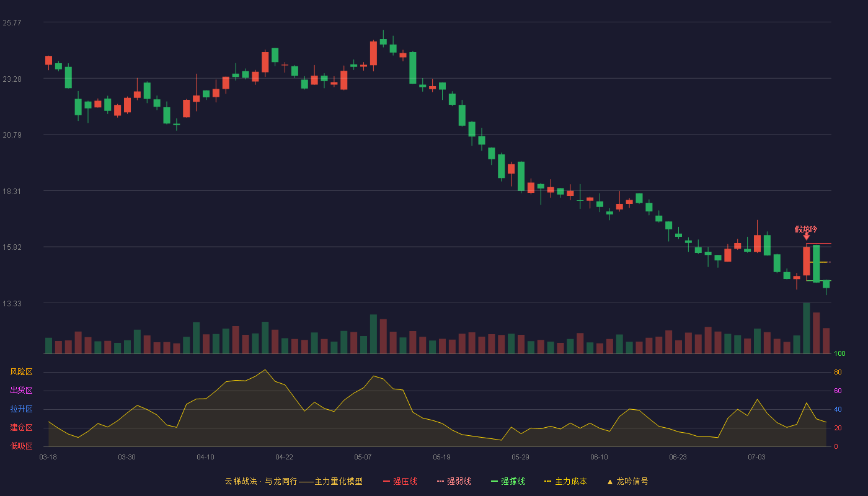Click the 06-10 date label
This screenshot has width=868, height=496.
(x=599, y=457)
